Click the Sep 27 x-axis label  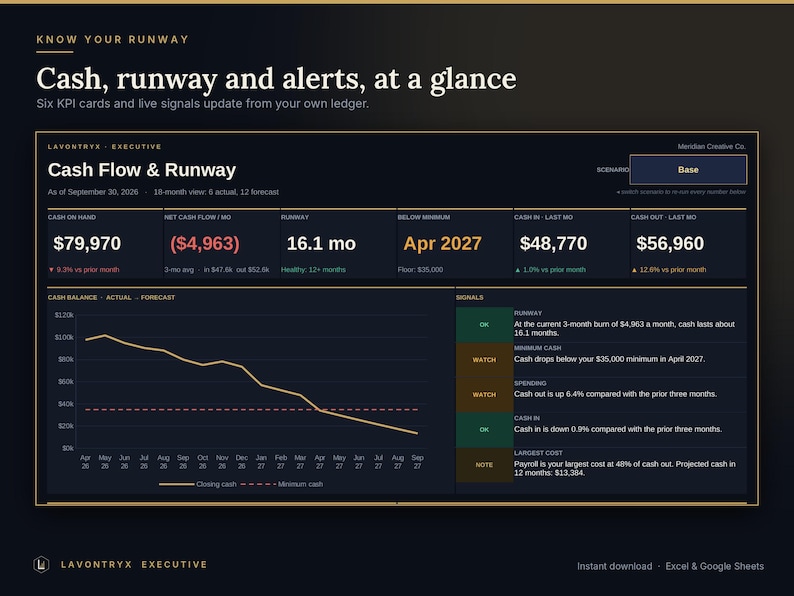click(417, 462)
